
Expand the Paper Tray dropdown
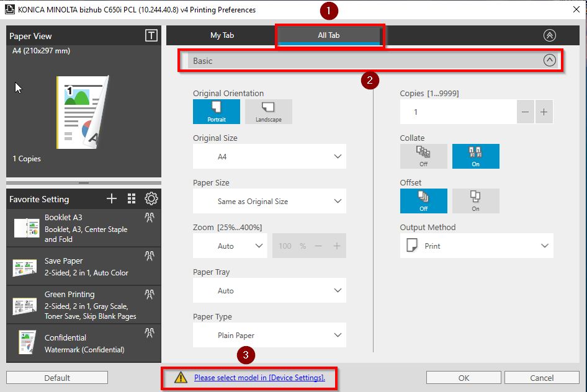[269, 291]
